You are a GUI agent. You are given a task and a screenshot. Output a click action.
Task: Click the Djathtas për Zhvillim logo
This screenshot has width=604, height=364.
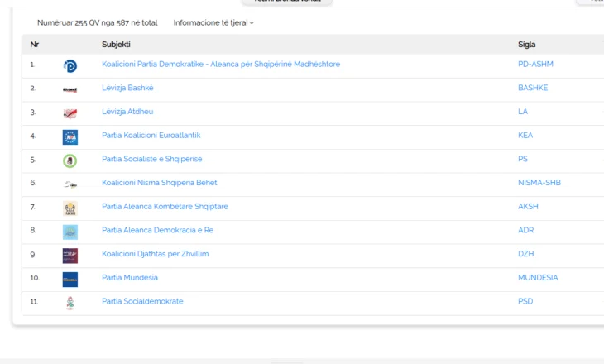[x=70, y=256]
